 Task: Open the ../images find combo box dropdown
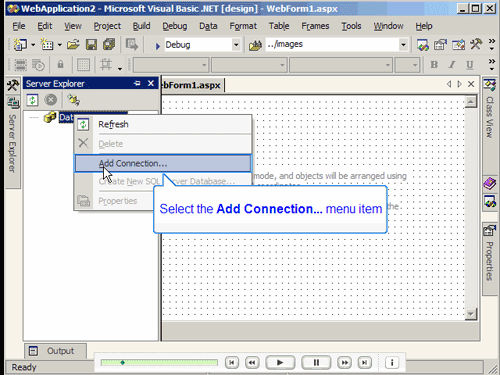coord(403,45)
